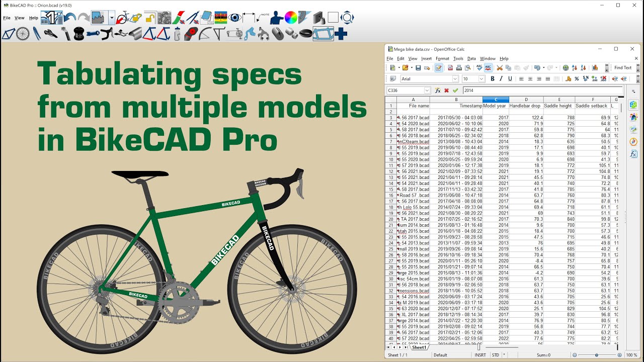Open the handlebar icon in BikeCAD toolbar
Image resolution: width=644 pixels, height=362 pixels.
tap(107, 34)
